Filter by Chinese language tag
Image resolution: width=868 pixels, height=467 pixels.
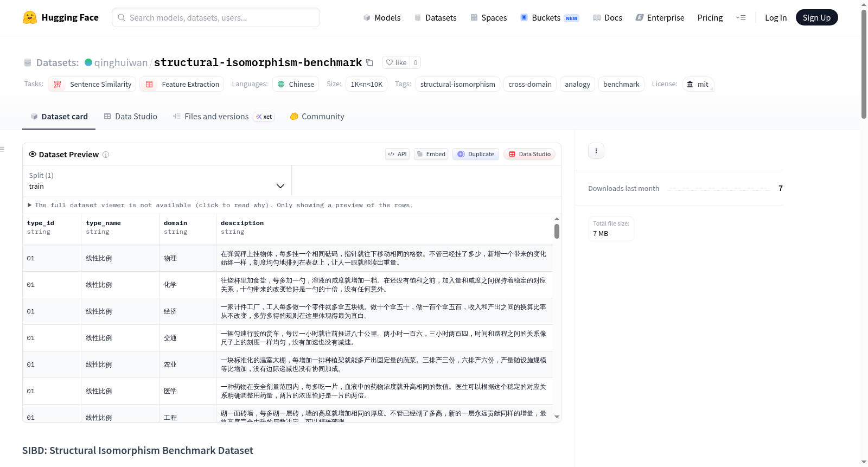pos(296,84)
